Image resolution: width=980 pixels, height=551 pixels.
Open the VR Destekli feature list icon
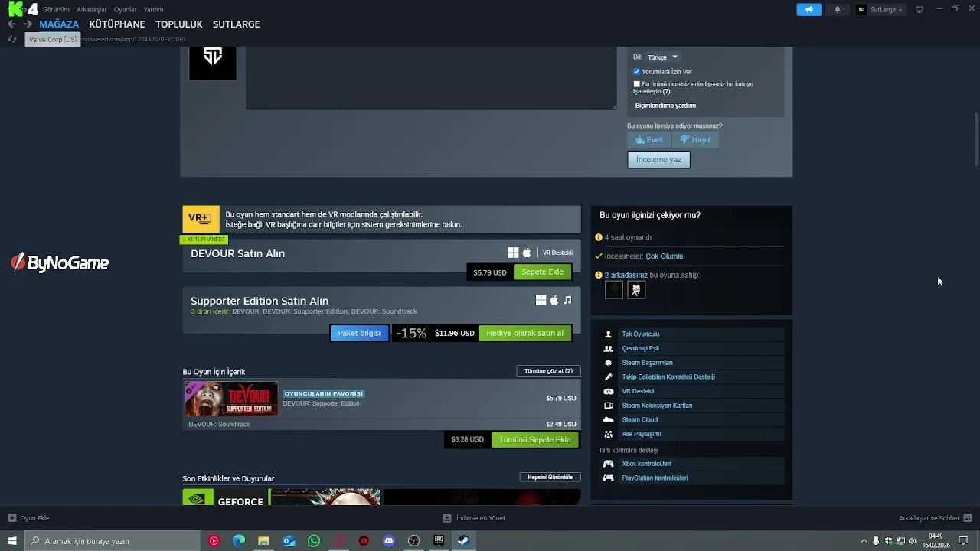coord(609,392)
